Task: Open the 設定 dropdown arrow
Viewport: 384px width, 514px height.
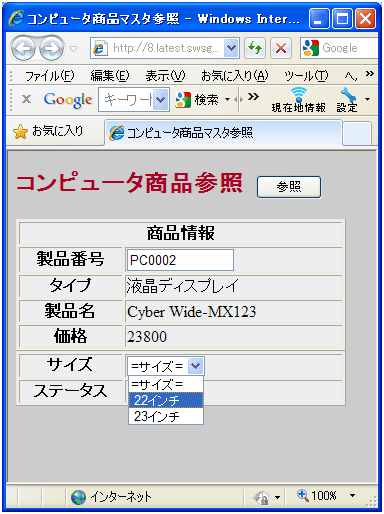Action: [x=367, y=99]
